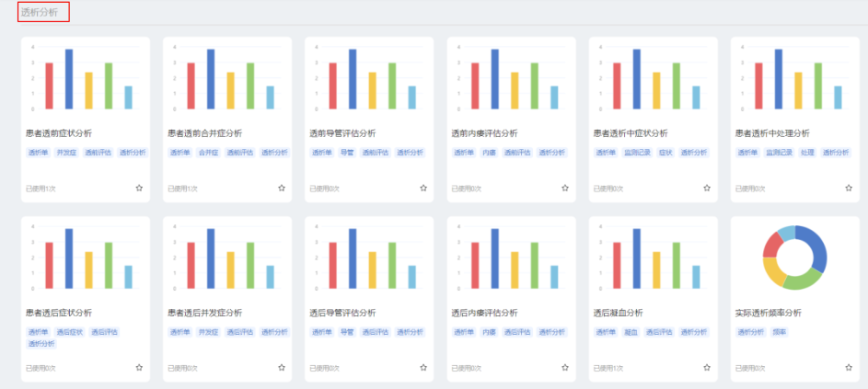Star the 患者透前症状分析 card

pyautogui.click(x=139, y=188)
